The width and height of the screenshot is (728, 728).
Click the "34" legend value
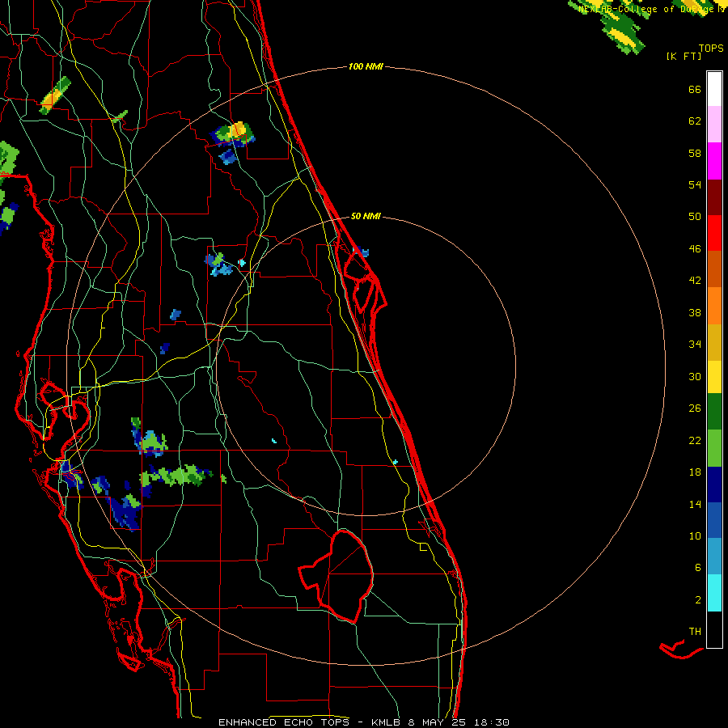point(695,345)
